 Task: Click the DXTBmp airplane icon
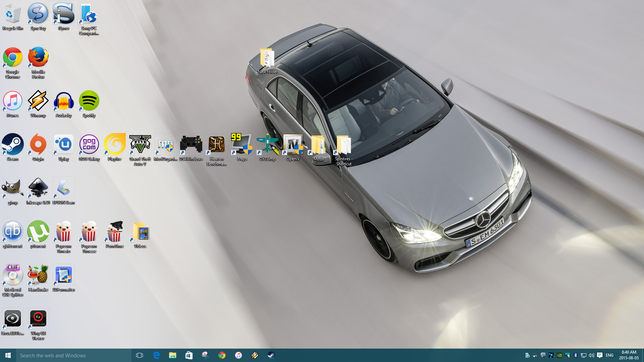coord(267,147)
